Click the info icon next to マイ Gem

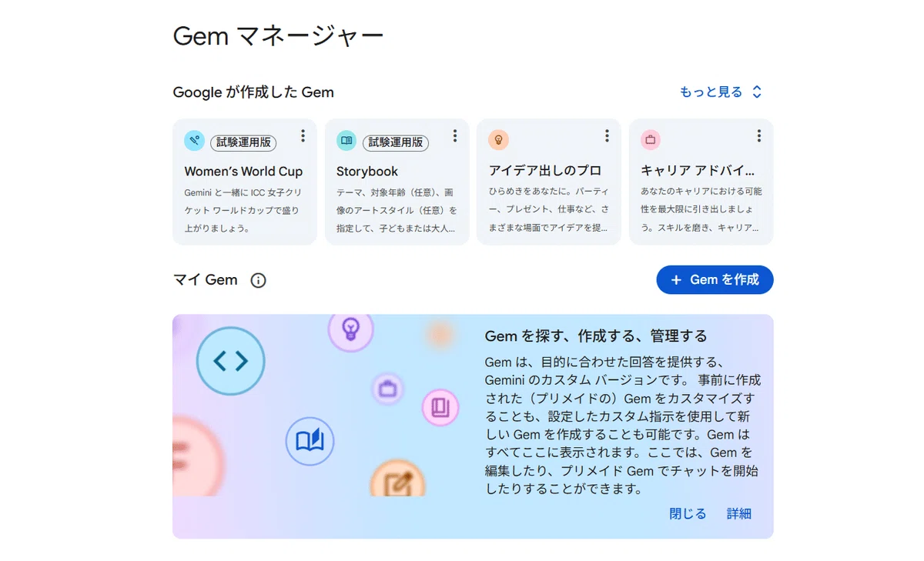pyautogui.click(x=259, y=280)
